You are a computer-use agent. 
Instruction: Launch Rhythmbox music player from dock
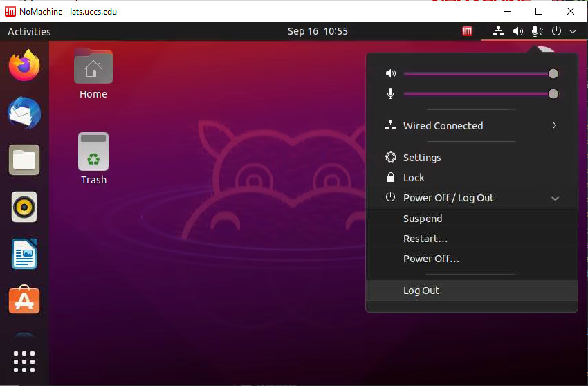coord(24,207)
